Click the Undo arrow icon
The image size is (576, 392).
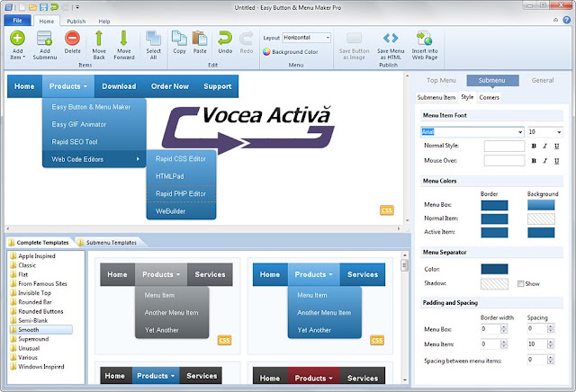[225, 38]
